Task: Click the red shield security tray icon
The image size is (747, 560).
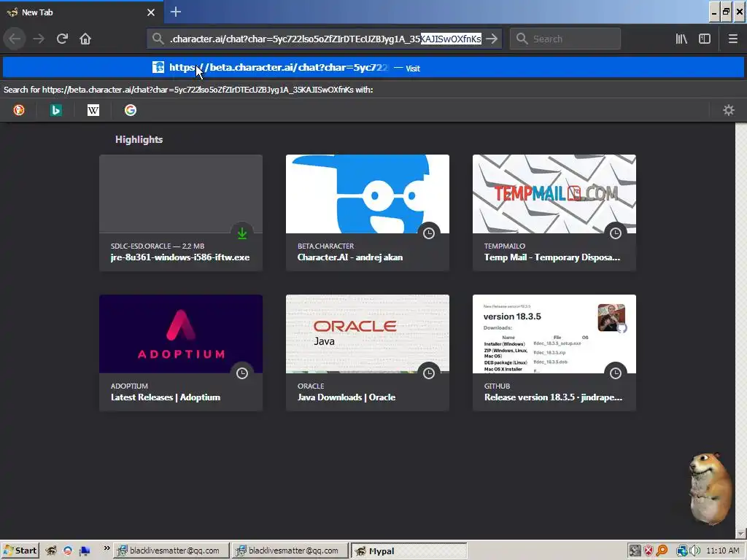Action: coord(649,551)
